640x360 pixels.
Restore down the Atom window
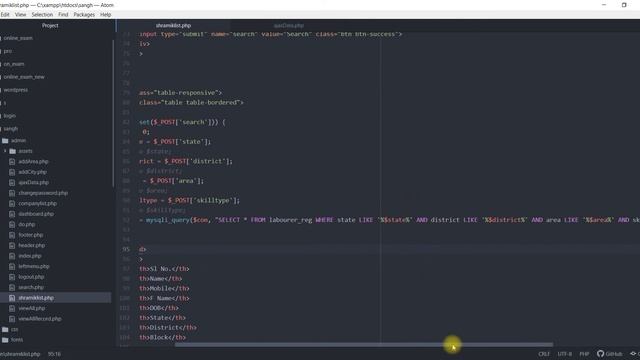[624, 5]
